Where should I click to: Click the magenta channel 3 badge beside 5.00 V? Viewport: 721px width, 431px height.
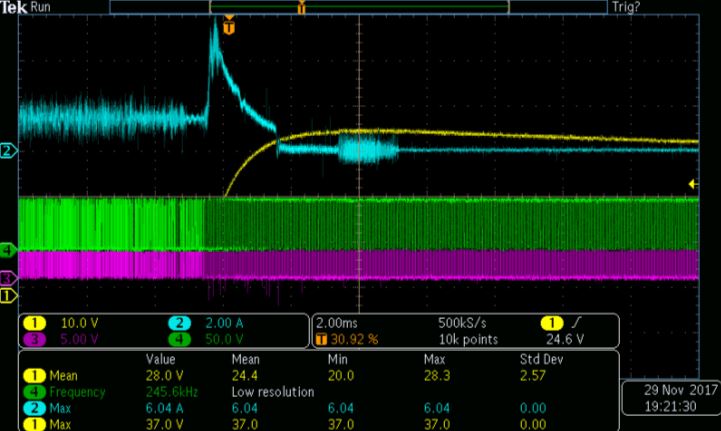click(34, 339)
